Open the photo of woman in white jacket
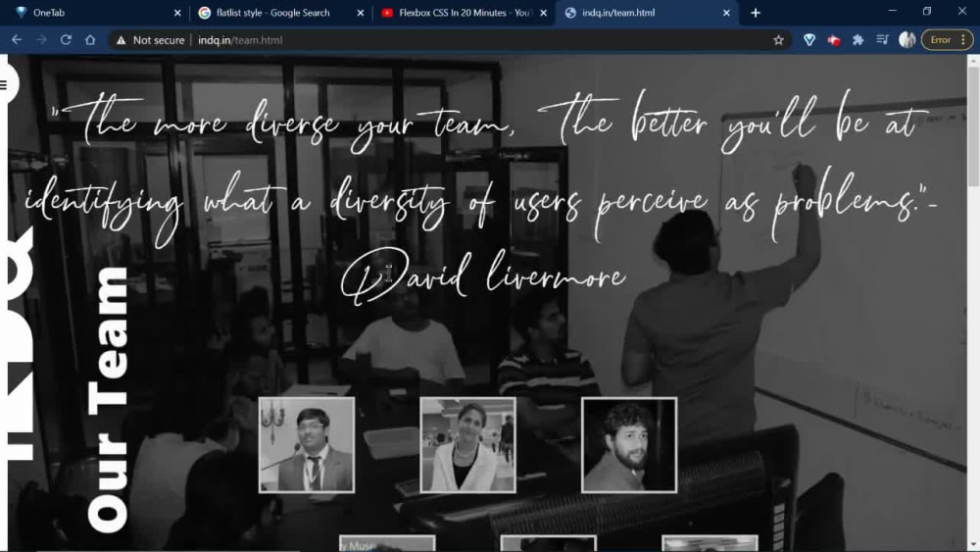This screenshot has width=980, height=552. coord(467,444)
